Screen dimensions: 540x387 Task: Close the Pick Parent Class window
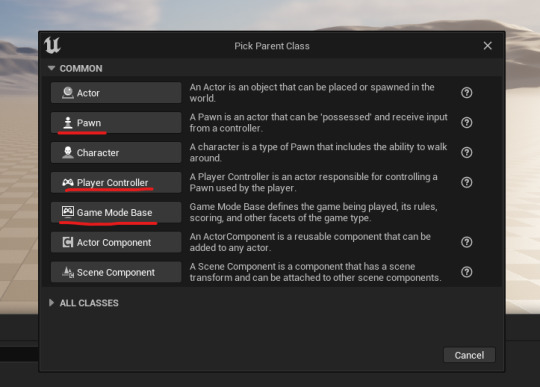(487, 45)
